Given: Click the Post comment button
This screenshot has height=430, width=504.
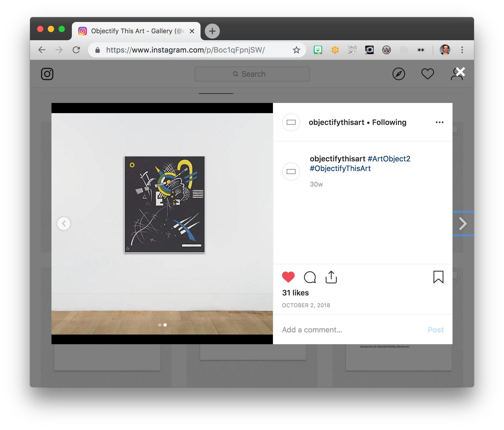Looking at the screenshot, I should (x=436, y=330).
